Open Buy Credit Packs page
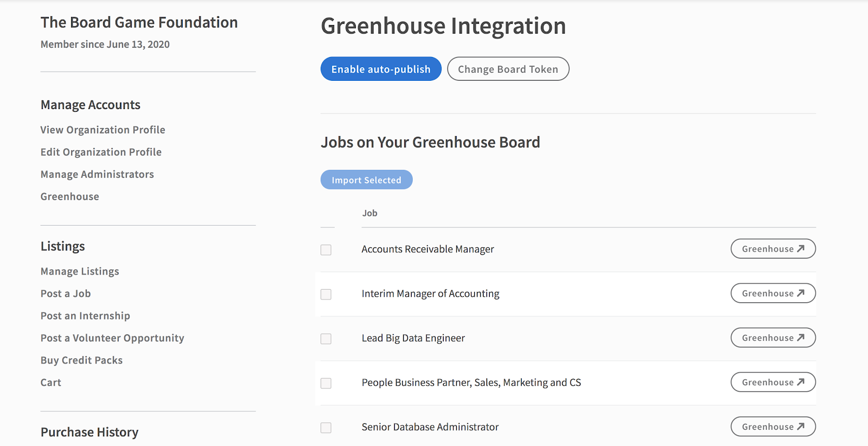The height and width of the screenshot is (446, 868). (x=81, y=360)
